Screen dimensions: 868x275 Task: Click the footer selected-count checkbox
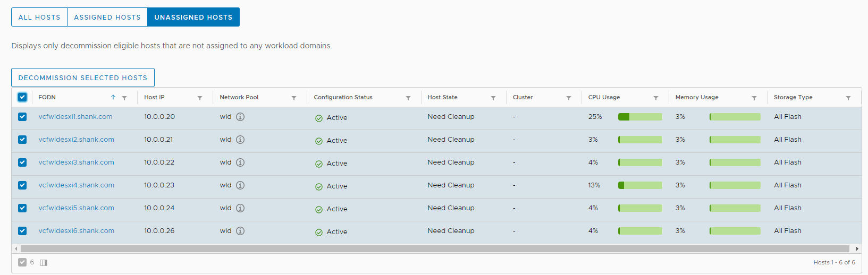tap(22, 262)
